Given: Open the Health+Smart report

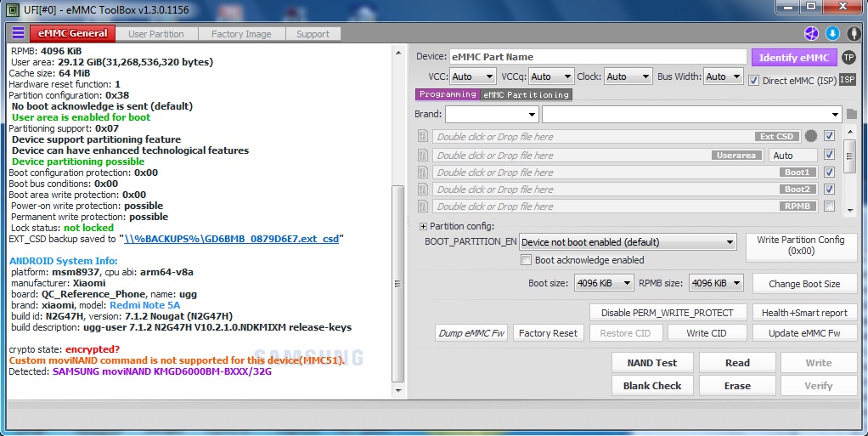Looking at the screenshot, I should 804,313.
